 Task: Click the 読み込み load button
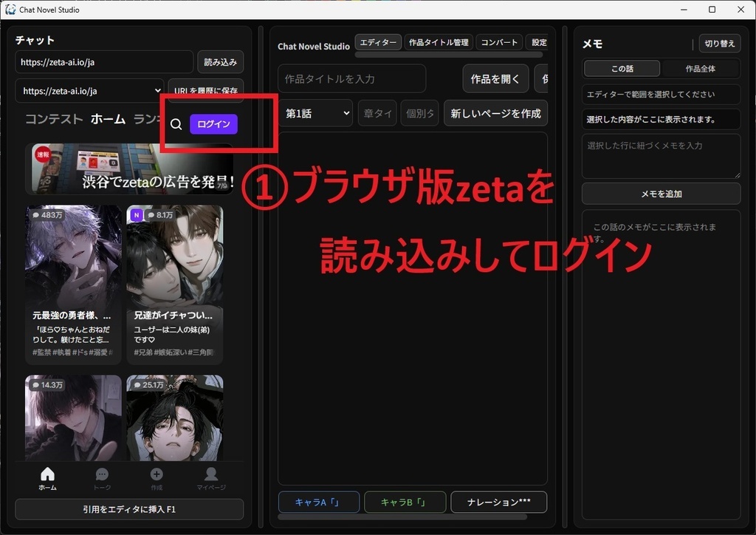(220, 62)
